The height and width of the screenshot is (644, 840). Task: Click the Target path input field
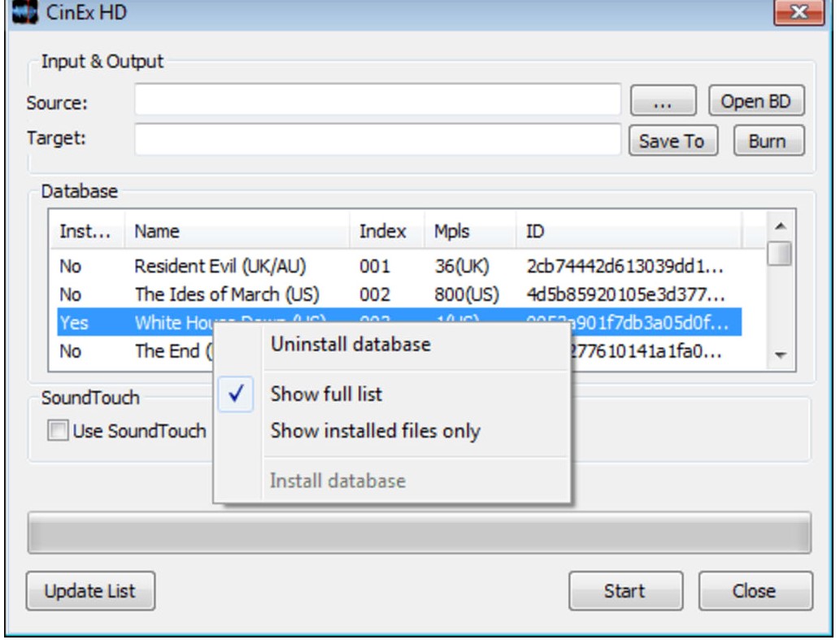pos(377,140)
